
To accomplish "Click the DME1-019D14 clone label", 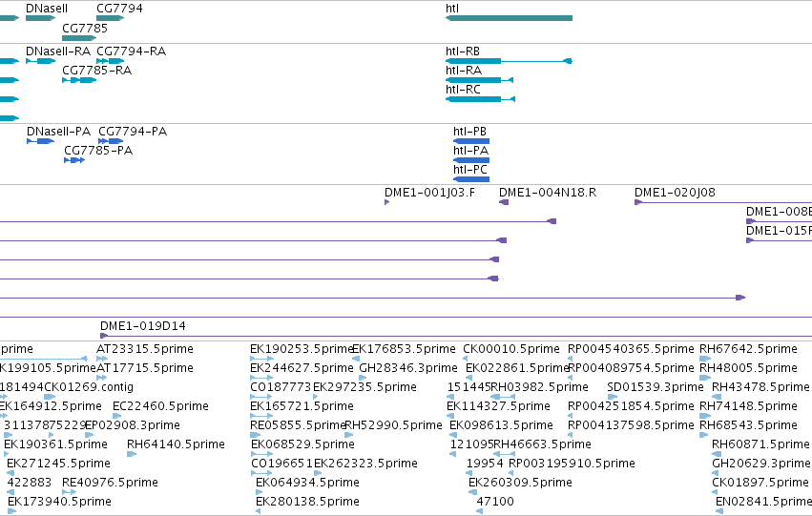I will tap(142, 326).
